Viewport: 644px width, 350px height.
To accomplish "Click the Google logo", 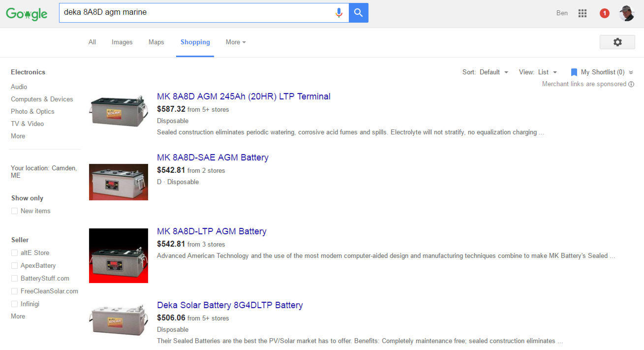I will [x=27, y=13].
